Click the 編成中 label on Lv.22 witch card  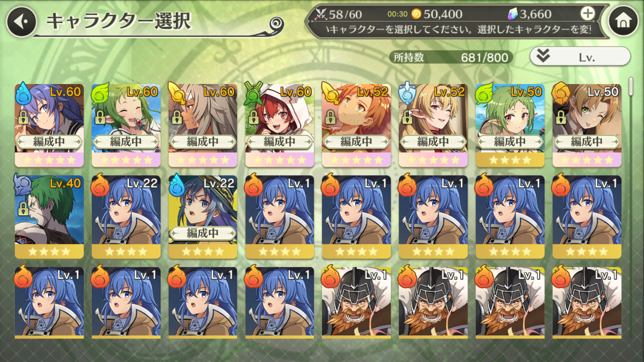(x=203, y=233)
